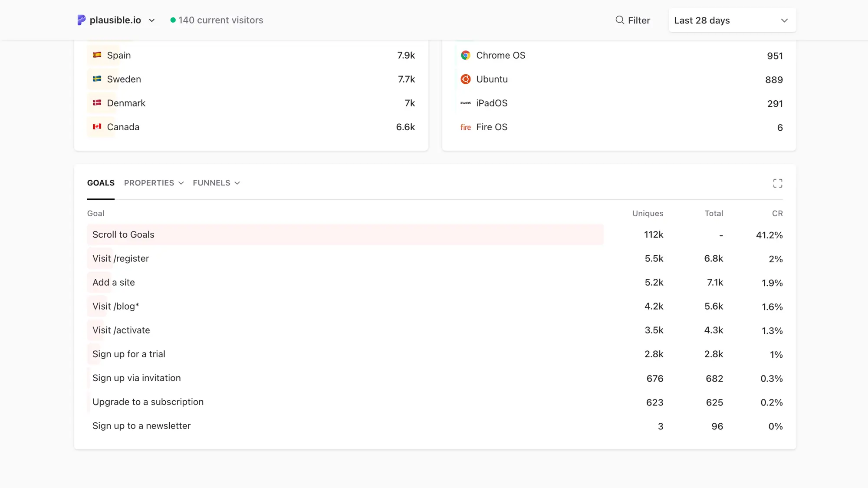Click the Chrome OS icon
The image size is (868, 488).
465,55
